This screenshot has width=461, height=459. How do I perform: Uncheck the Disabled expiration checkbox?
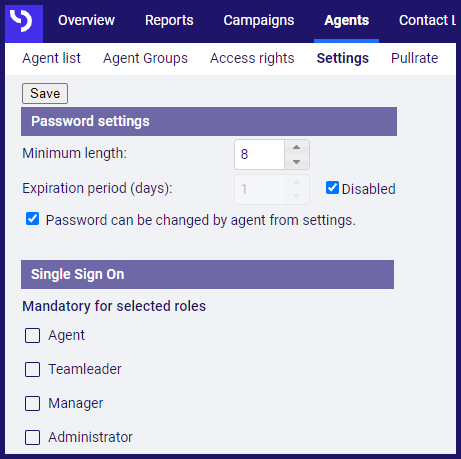tap(332, 188)
